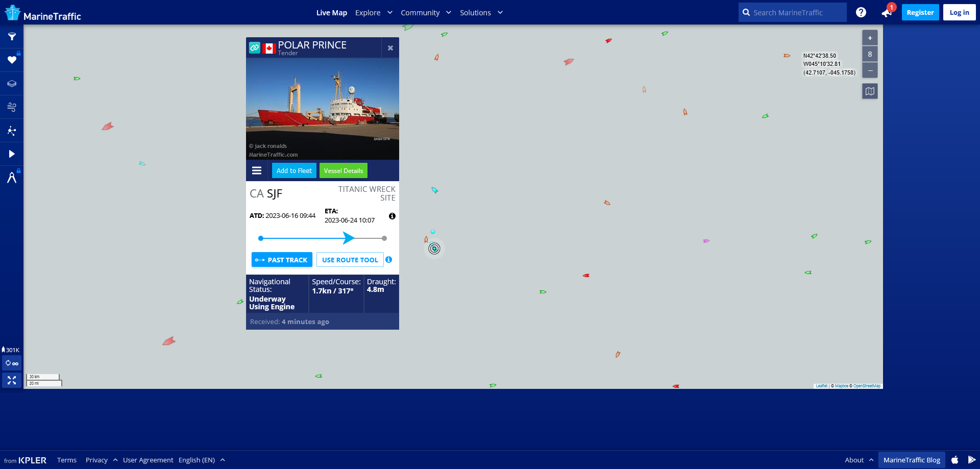Screen dimensions: 980x469
Task: Click the vessel photo thumbnail
Action: tap(323, 109)
